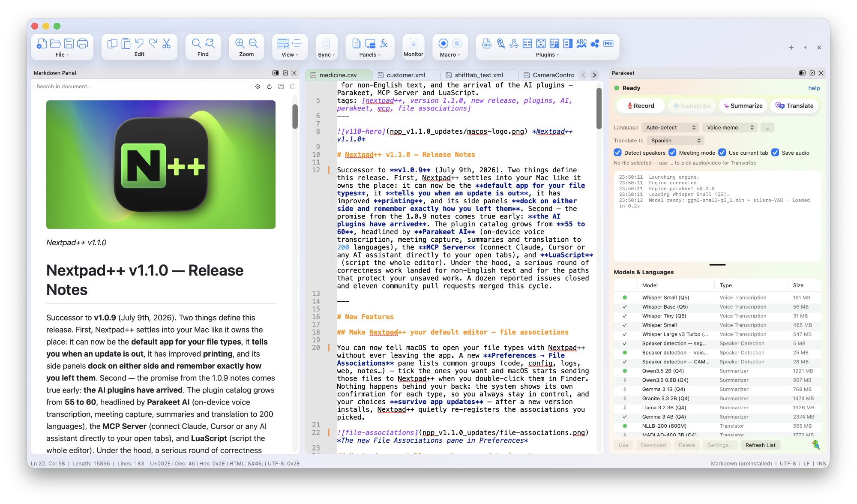Click Refresh List button
This screenshot has width=857, height=504.
tap(760, 445)
